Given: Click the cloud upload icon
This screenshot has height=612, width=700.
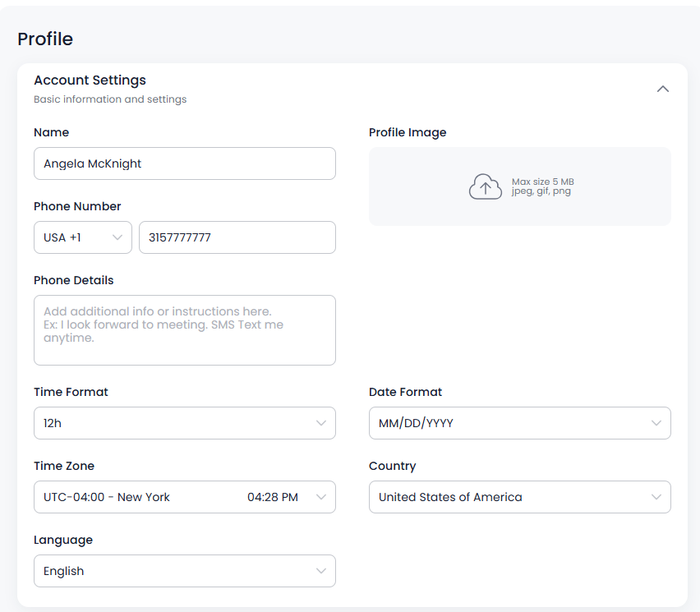Looking at the screenshot, I should [486, 186].
